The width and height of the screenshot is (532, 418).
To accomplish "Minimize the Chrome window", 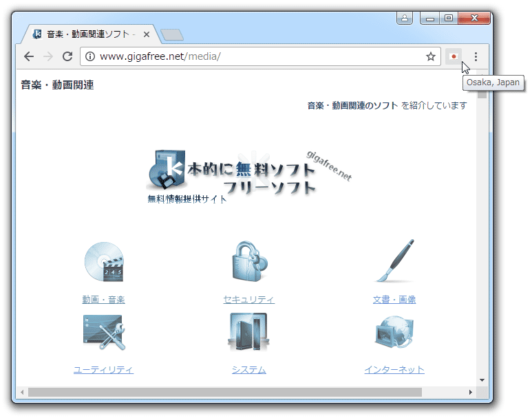I will [x=430, y=19].
